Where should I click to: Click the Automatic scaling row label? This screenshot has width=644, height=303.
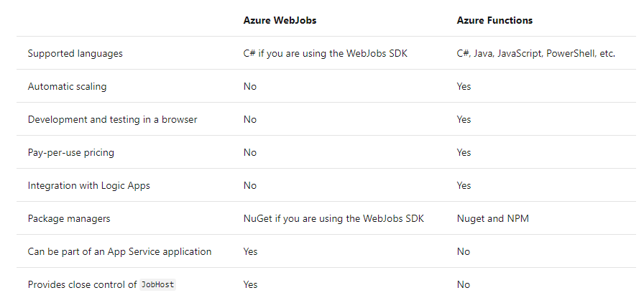point(67,86)
